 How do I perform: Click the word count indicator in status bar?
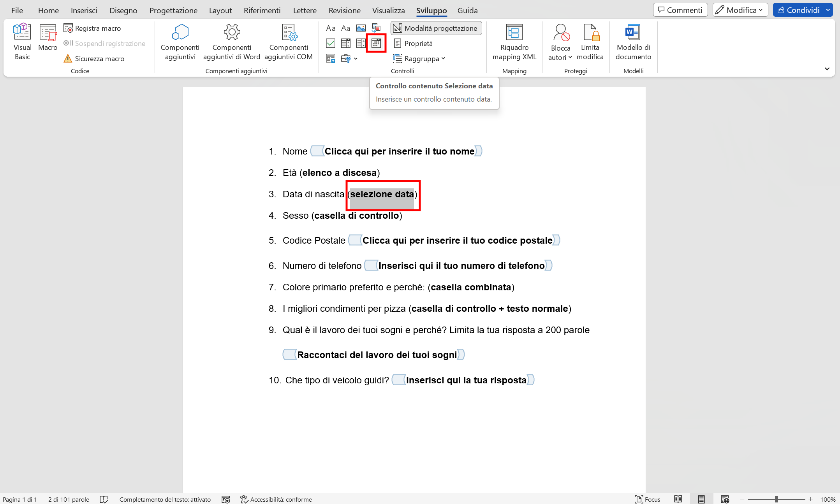69,499
